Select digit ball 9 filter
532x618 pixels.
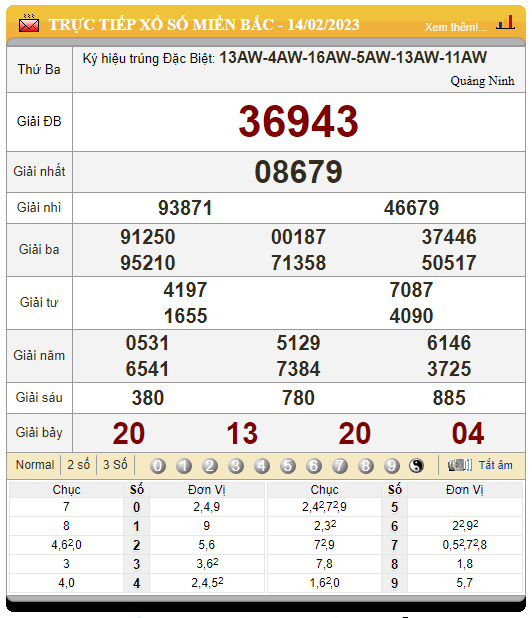392,466
